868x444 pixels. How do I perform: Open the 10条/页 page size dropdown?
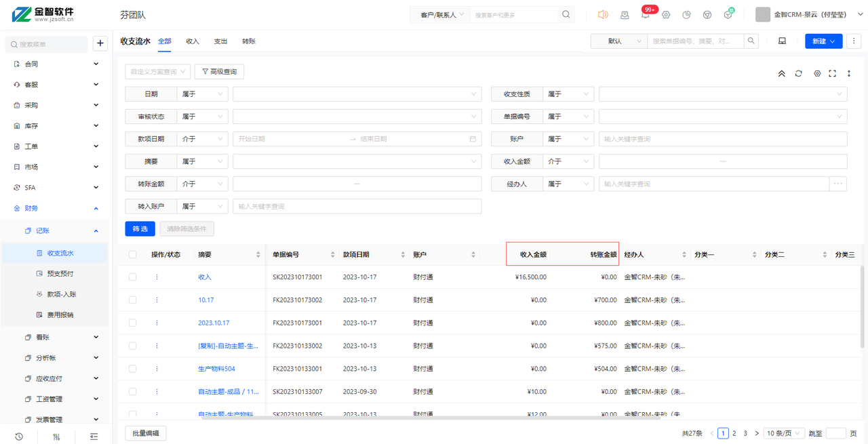click(784, 433)
